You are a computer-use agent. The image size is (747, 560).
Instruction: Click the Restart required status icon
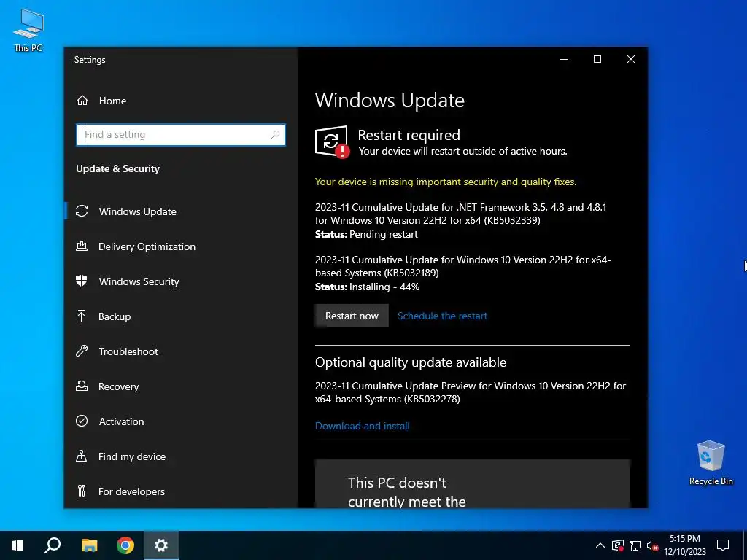point(332,142)
